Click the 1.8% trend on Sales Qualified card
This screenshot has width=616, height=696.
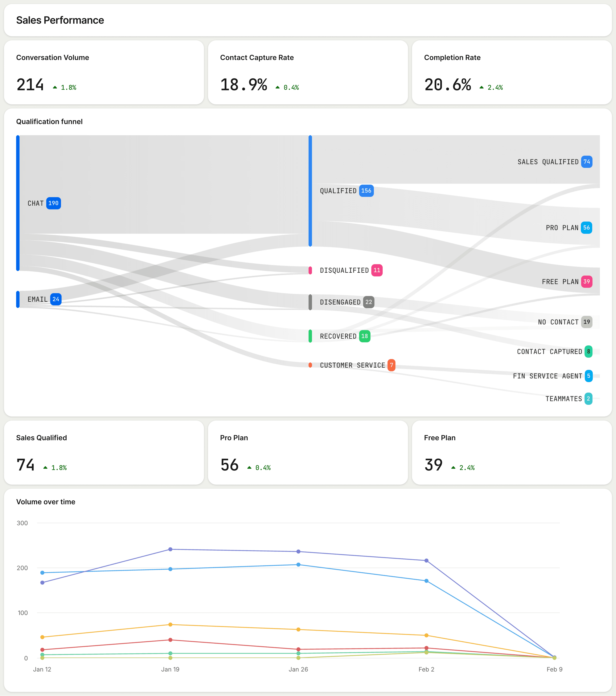55,468
